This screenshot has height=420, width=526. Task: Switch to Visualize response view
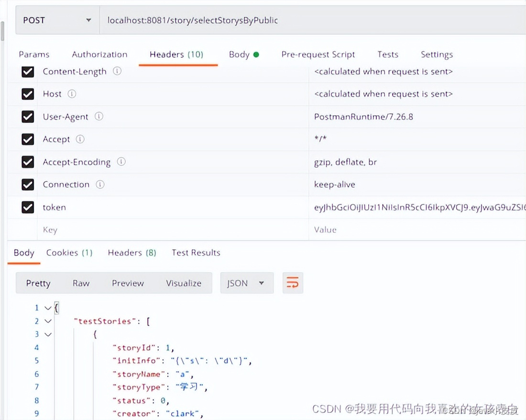184,283
